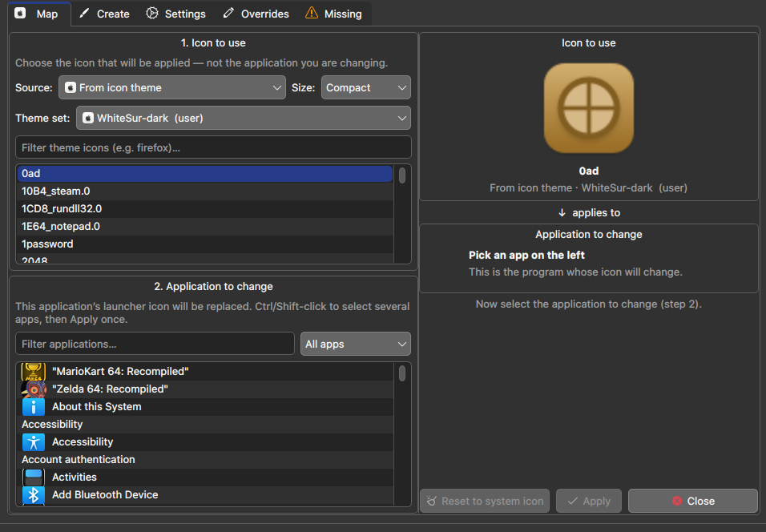Switch to the Map tab
Image resolution: width=766 pixels, height=532 pixels.
point(39,14)
